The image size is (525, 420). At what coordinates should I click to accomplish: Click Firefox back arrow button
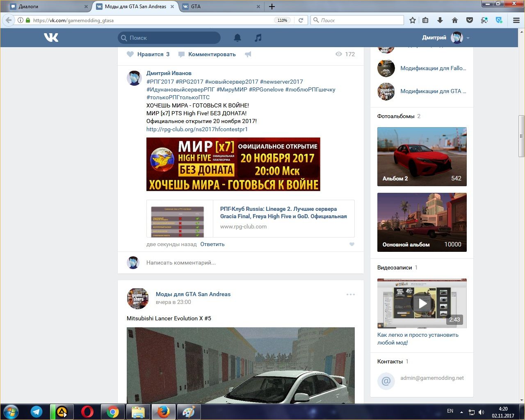9,20
